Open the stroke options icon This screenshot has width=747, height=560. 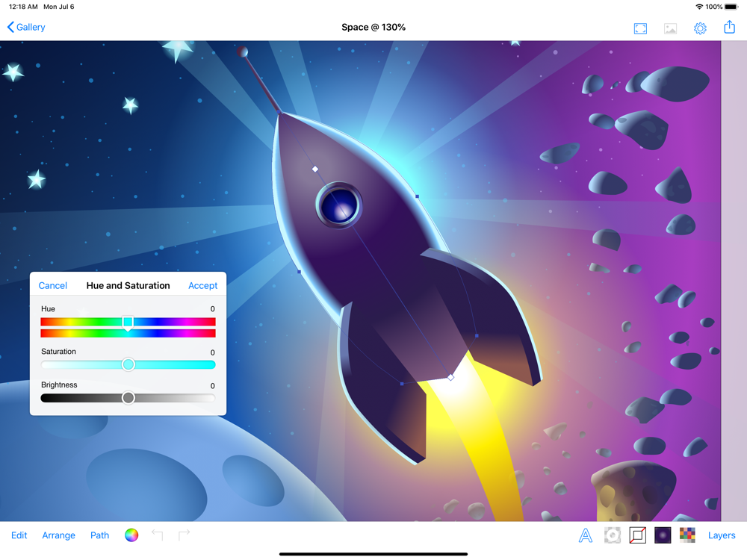(x=637, y=535)
